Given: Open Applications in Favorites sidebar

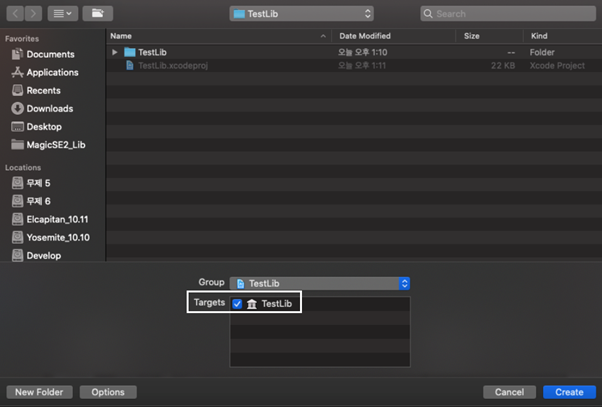Looking at the screenshot, I should click(x=45, y=72).
